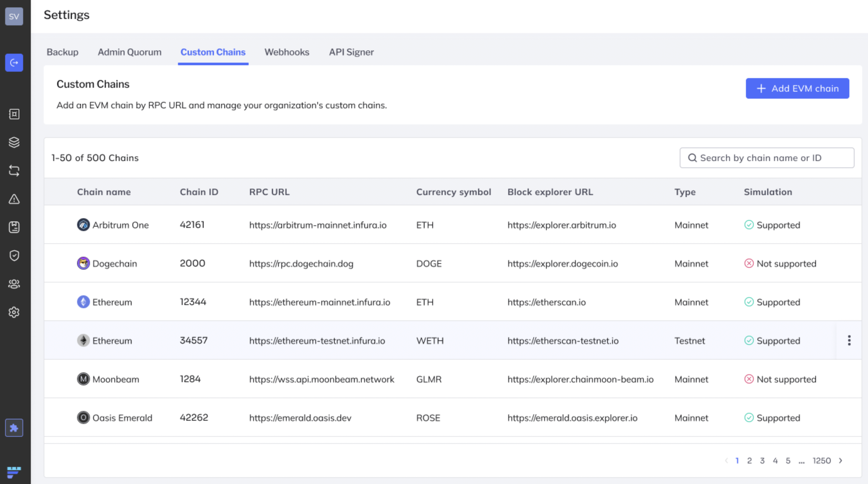This screenshot has width=868, height=484.
Task: Click the Type column header
Action: (x=685, y=192)
